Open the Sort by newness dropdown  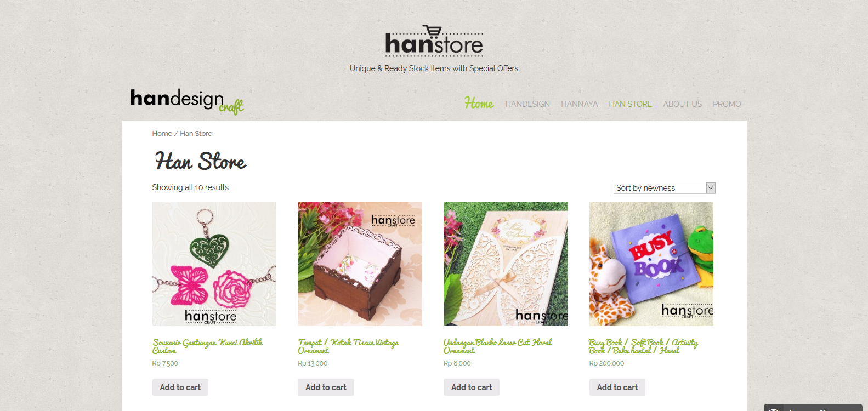pos(665,188)
